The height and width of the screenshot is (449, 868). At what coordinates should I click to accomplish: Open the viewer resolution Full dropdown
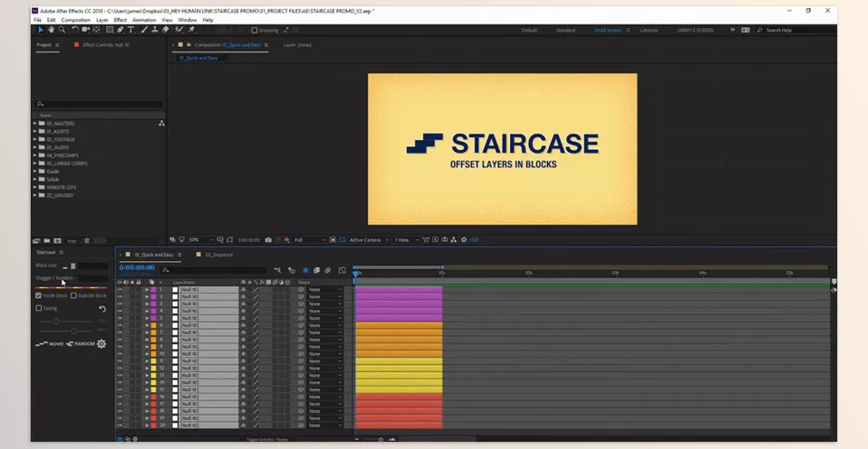310,240
